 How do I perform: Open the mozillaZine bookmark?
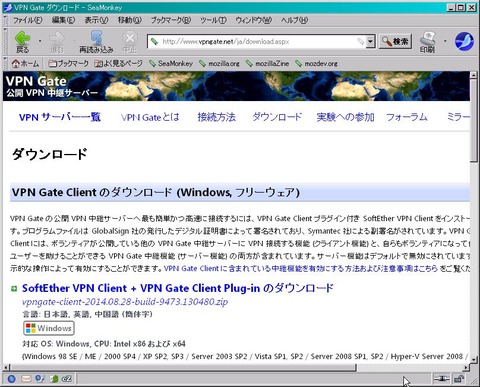coord(267,63)
